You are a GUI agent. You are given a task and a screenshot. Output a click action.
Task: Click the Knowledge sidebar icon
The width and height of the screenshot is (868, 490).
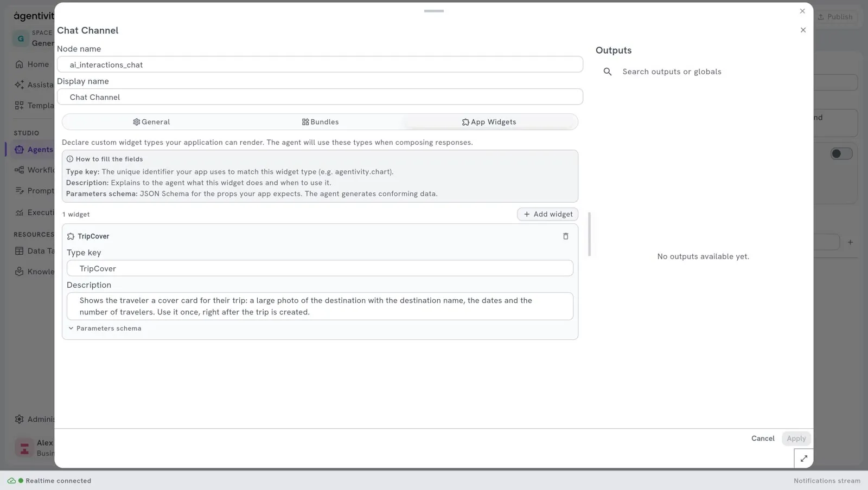[19, 272]
